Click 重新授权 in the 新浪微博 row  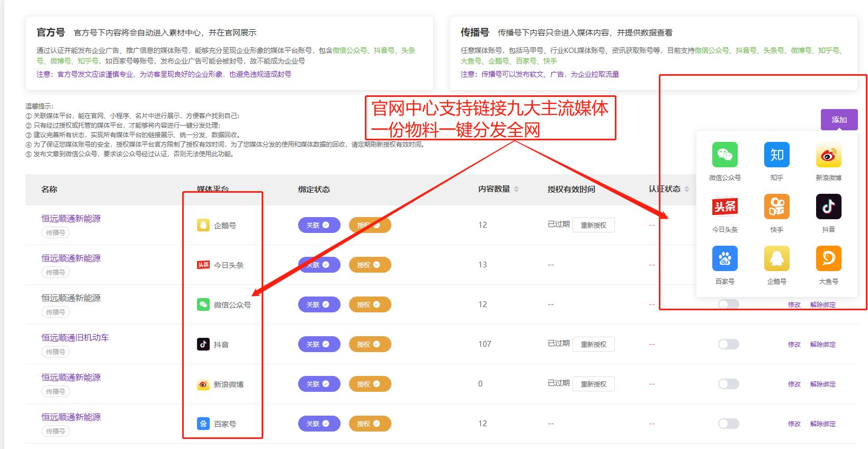click(593, 384)
